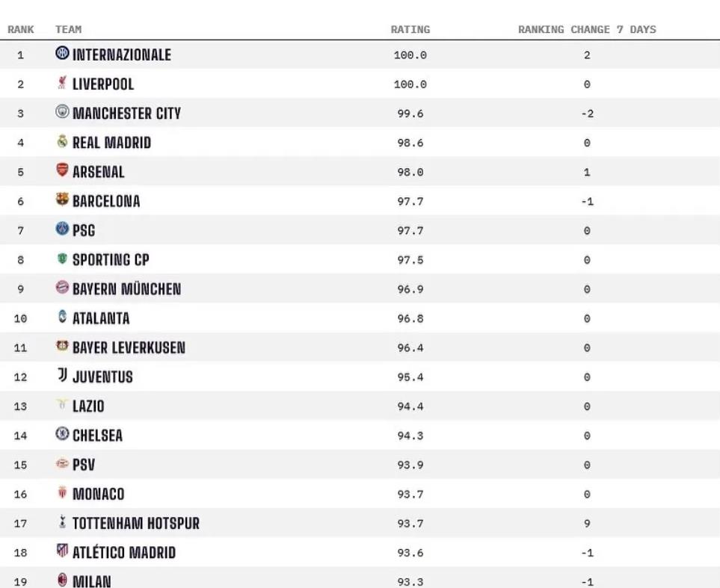The image size is (720, 588).
Task: Click the Bayern München crest icon
Action: 62,288
